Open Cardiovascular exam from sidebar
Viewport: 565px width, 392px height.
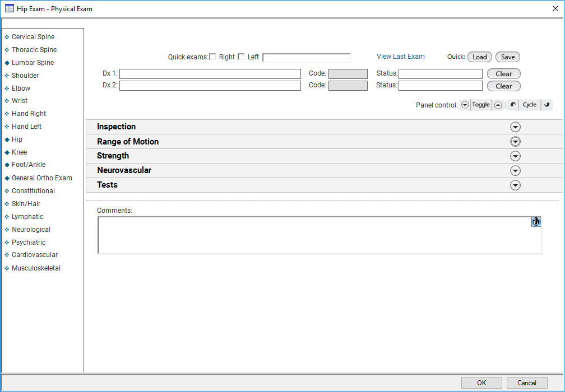point(35,255)
